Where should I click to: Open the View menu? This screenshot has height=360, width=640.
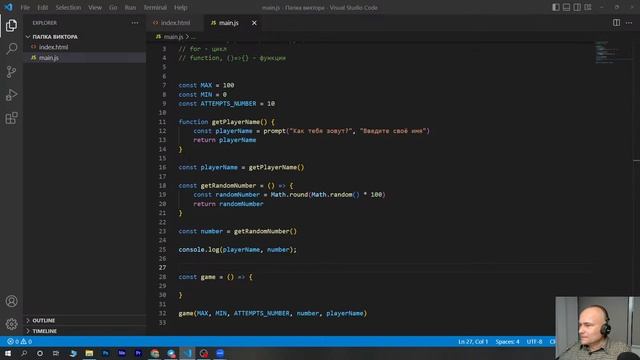95,7
